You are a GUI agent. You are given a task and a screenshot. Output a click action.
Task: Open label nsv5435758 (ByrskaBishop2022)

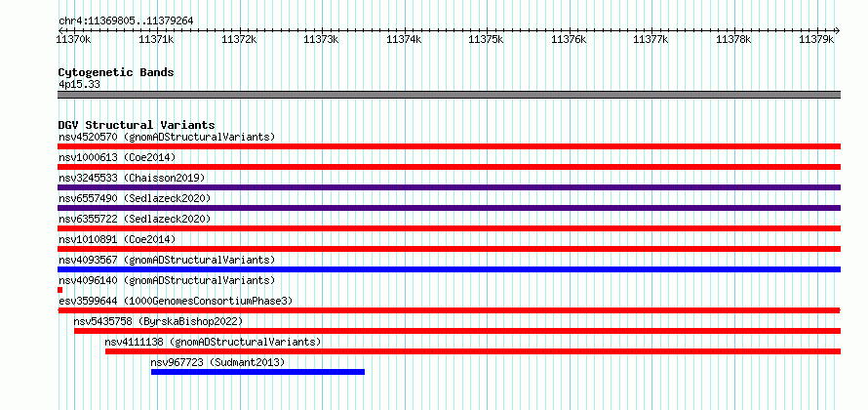pyautogui.click(x=158, y=321)
